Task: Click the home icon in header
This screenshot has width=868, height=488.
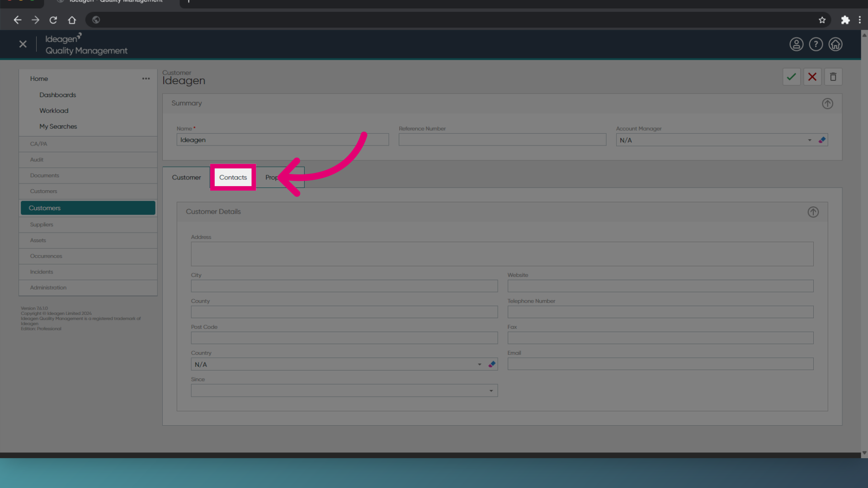Action: tap(835, 44)
